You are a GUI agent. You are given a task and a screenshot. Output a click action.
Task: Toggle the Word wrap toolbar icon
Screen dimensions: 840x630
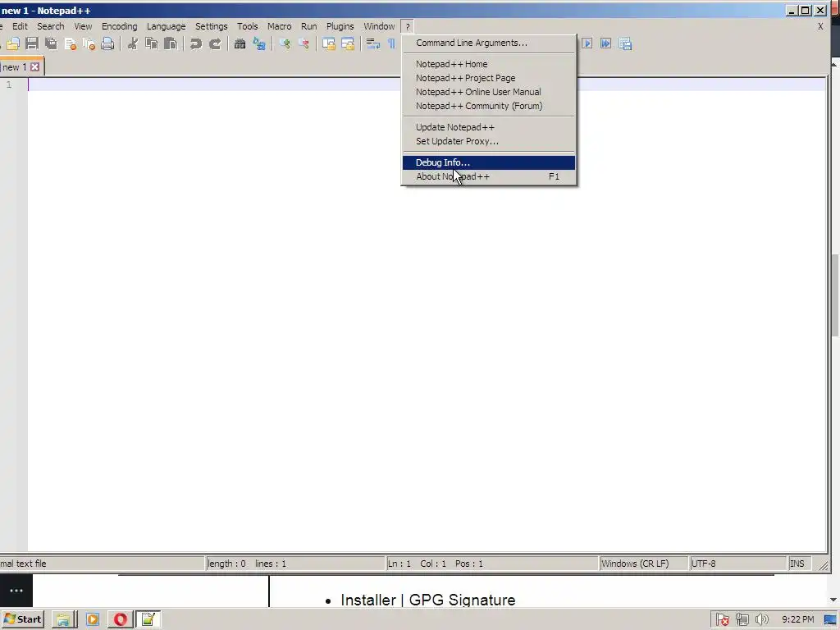click(x=373, y=44)
